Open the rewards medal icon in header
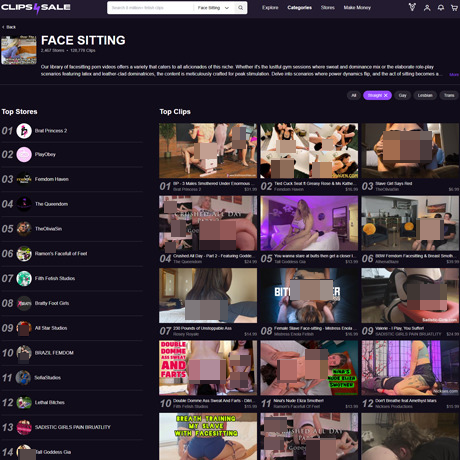460x460 pixels. [412, 7]
